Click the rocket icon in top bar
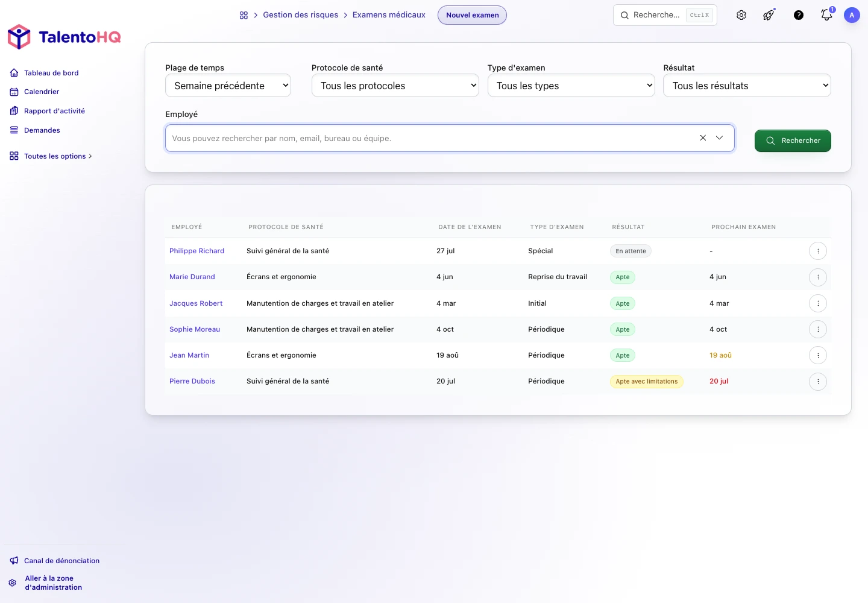 point(769,15)
